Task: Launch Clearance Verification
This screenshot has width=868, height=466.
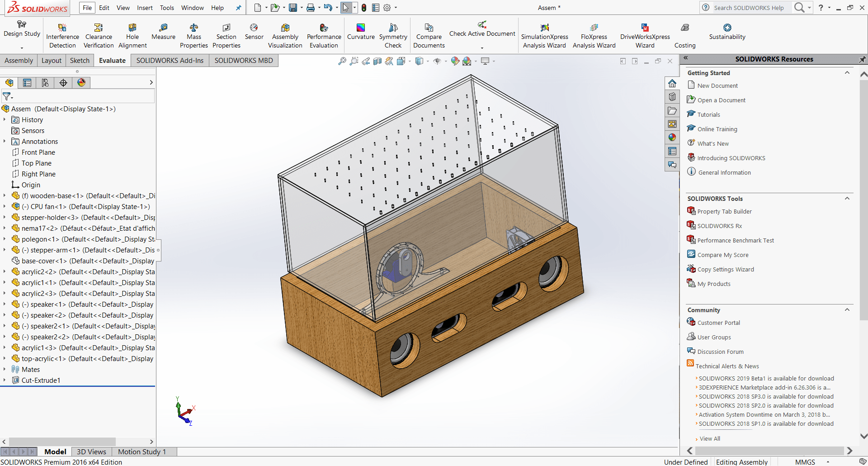Action: pos(99,36)
